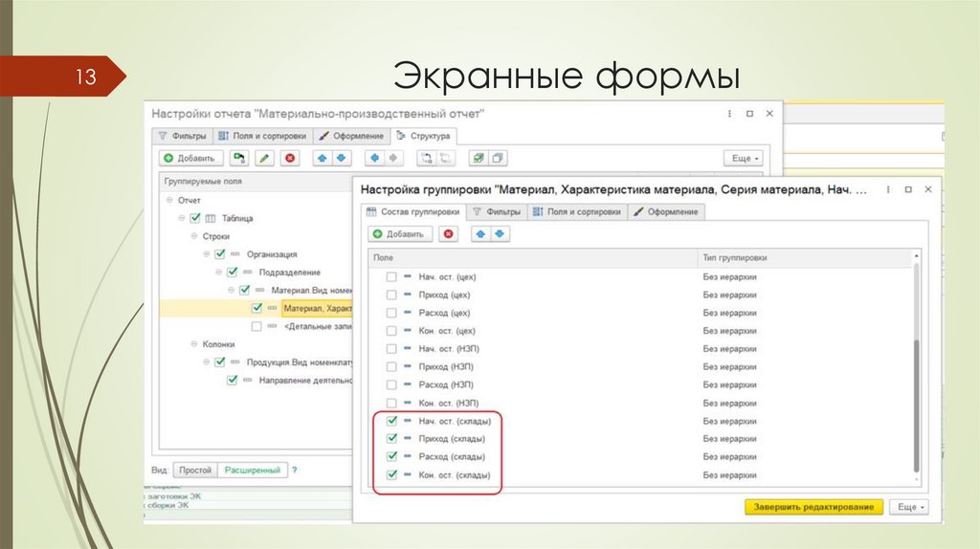Click the Тип группировки column header
Image resolution: width=980 pixels, height=549 pixels.
[x=805, y=258]
